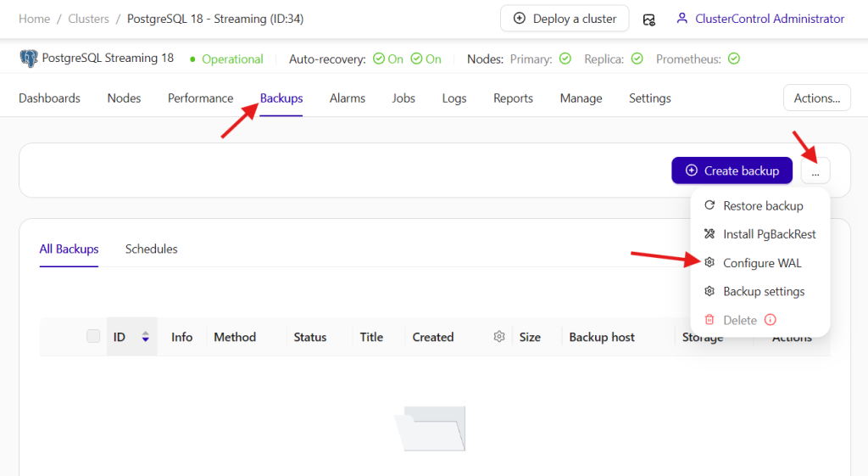Select Backup settings menu entry
Image resolution: width=868 pixels, height=476 pixels.
coord(760,292)
